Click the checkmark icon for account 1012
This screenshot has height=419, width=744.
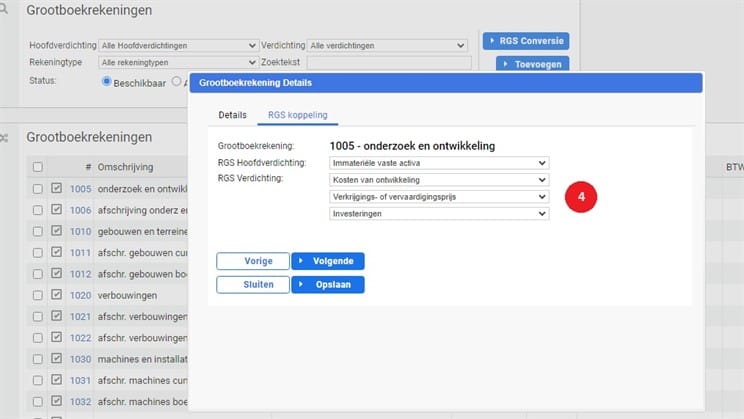click(56, 273)
